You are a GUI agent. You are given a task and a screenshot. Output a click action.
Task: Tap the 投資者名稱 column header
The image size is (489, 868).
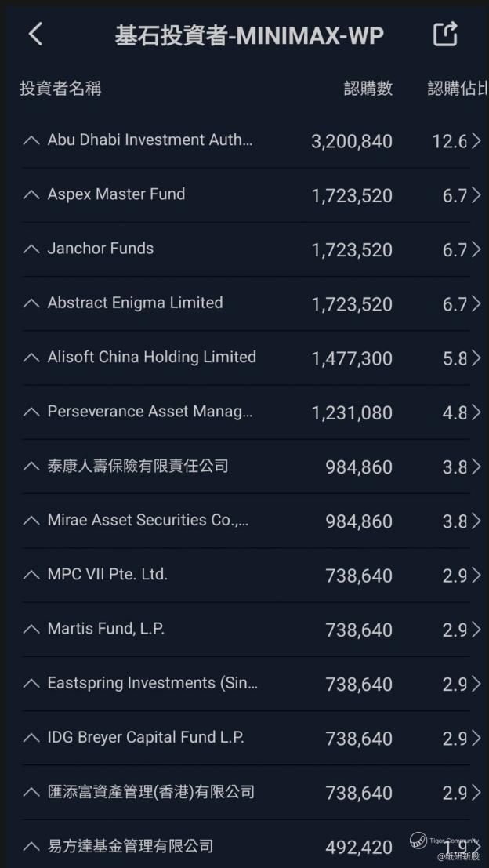tap(60, 89)
